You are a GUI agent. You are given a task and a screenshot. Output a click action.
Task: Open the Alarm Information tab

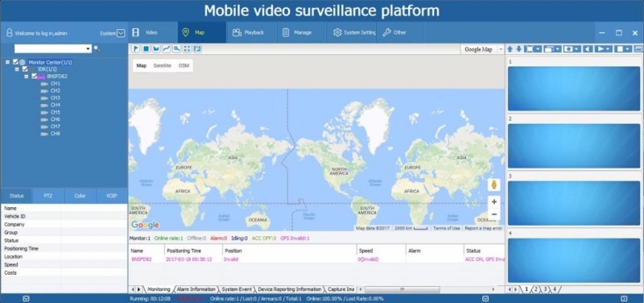coord(196,289)
